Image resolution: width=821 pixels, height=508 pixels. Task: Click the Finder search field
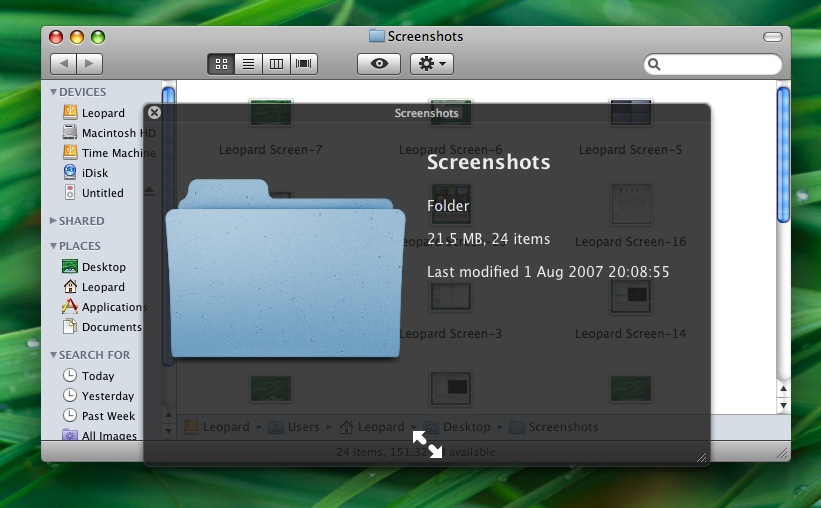(x=713, y=64)
